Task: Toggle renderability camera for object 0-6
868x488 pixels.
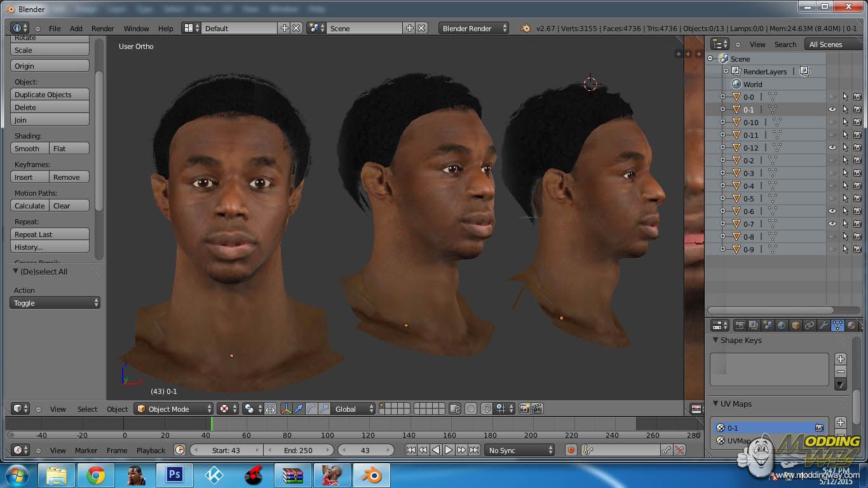Action: (857, 211)
